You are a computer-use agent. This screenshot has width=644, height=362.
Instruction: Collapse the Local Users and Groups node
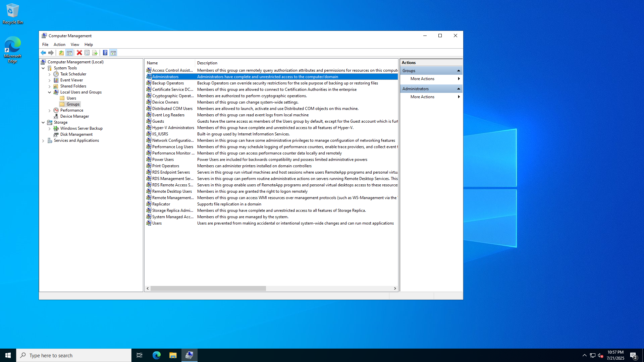[50, 92]
